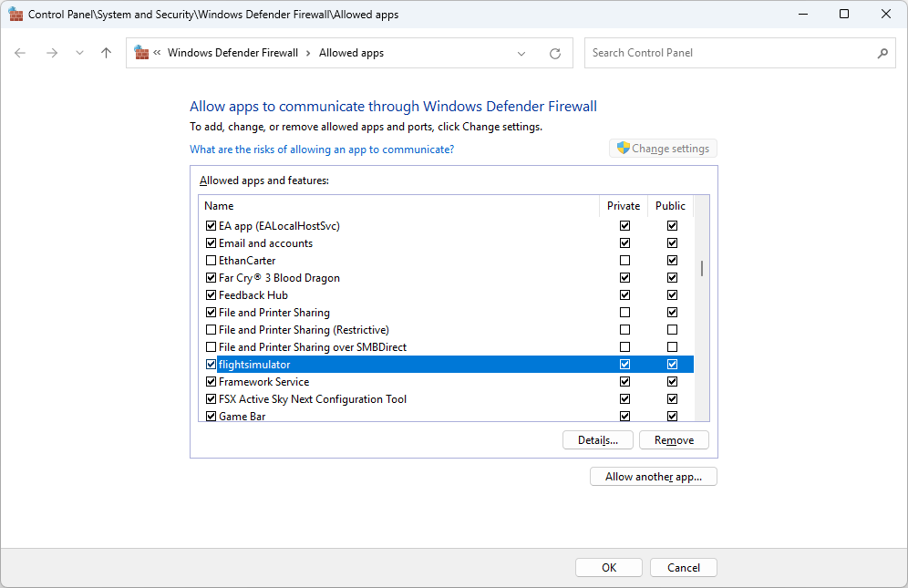The image size is (908, 588).
Task: Select the Framework Service row text
Action: tap(264, 382)
